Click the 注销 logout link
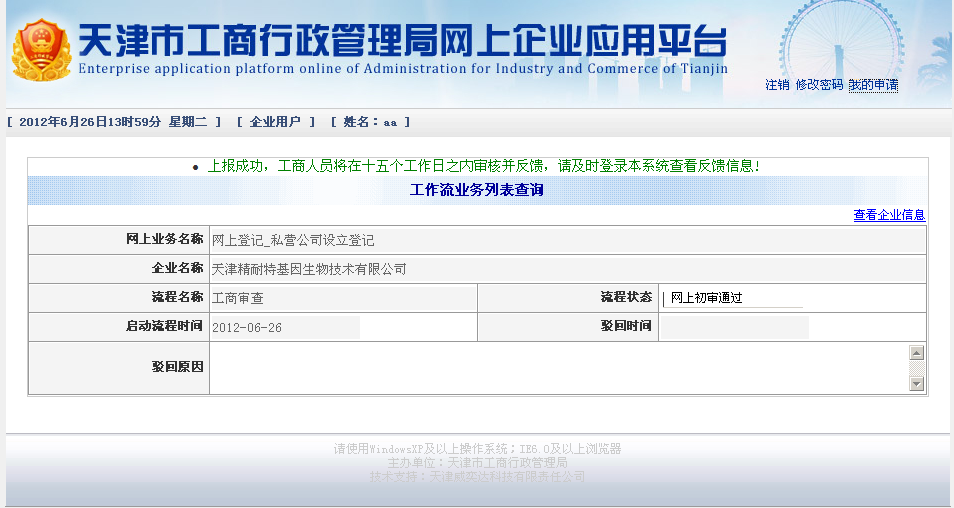 click(x=777, y=85)
